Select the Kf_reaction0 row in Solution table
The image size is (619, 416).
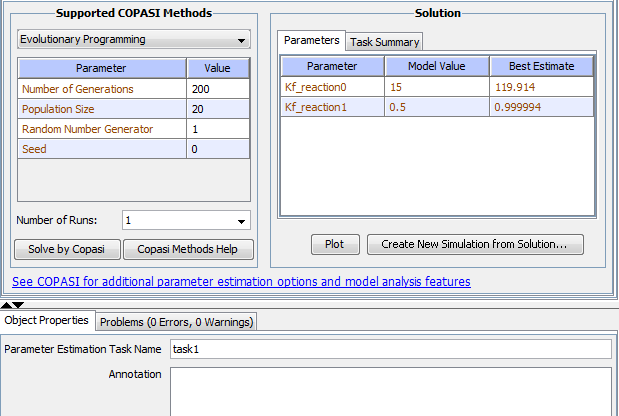tap(437, 87)
